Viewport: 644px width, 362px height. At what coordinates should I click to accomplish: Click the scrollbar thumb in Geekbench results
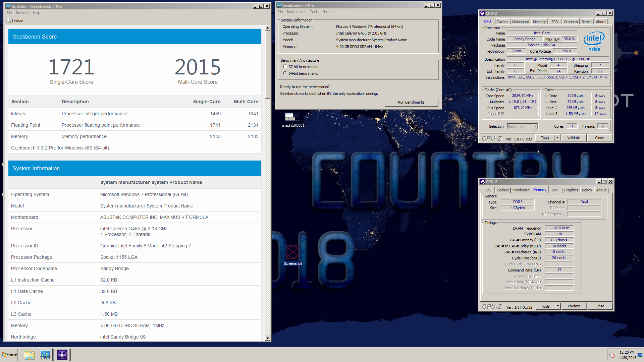[x=267, y=64]
